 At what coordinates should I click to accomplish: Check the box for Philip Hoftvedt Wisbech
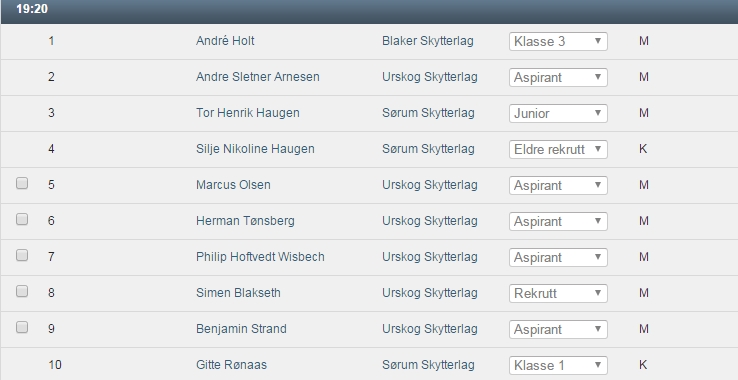point(22,255)
